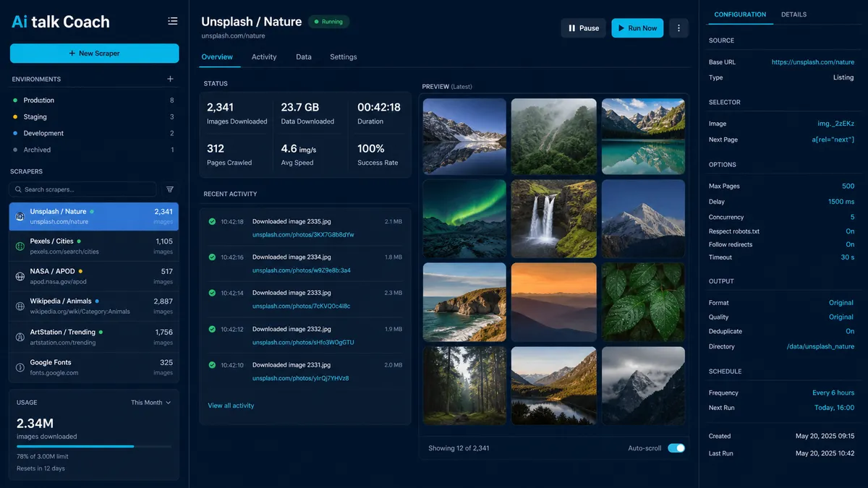Toggle the sidebar menu icon beside the logo
868x488 pixels.
click(x=172, y=21)
